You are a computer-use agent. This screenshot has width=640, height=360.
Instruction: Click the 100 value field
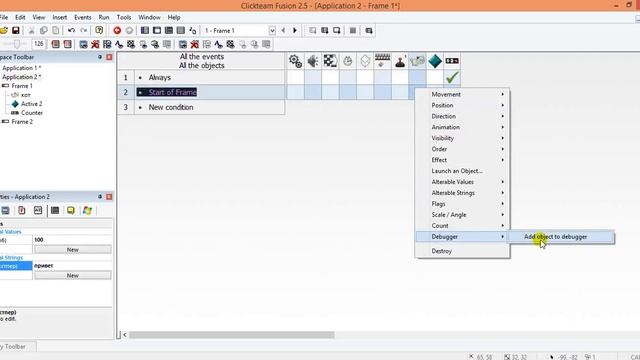(x=72, y=240)
